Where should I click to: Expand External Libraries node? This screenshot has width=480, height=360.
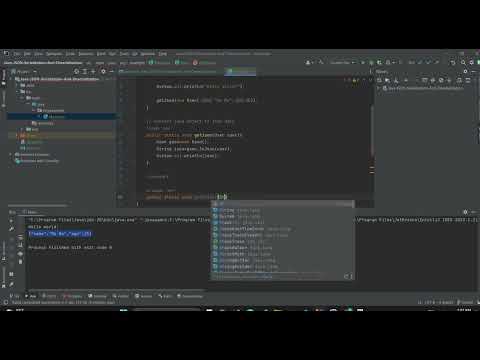point(11,155)
